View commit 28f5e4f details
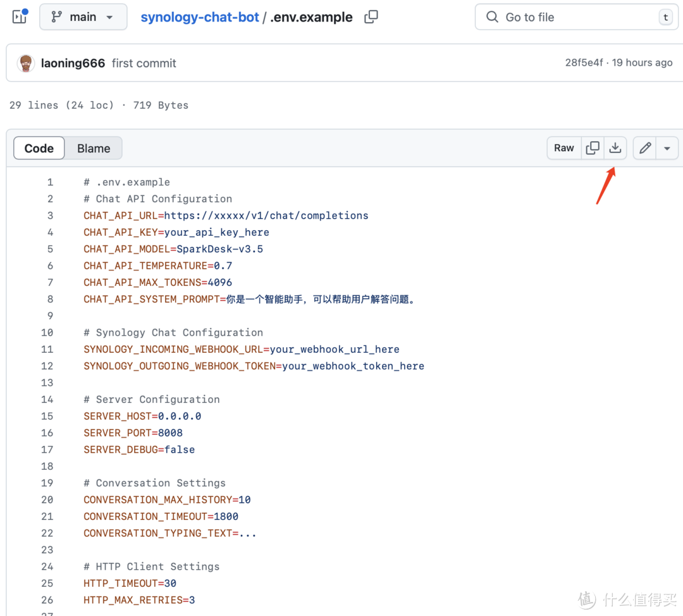Screen dimensions: 683x616 coord(584,63)
